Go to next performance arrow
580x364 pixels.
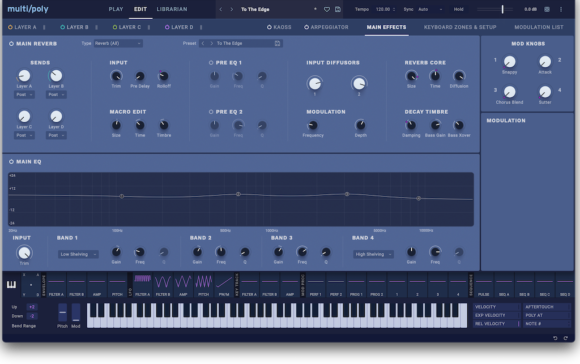pyautogui.click(x=232, y=9)
